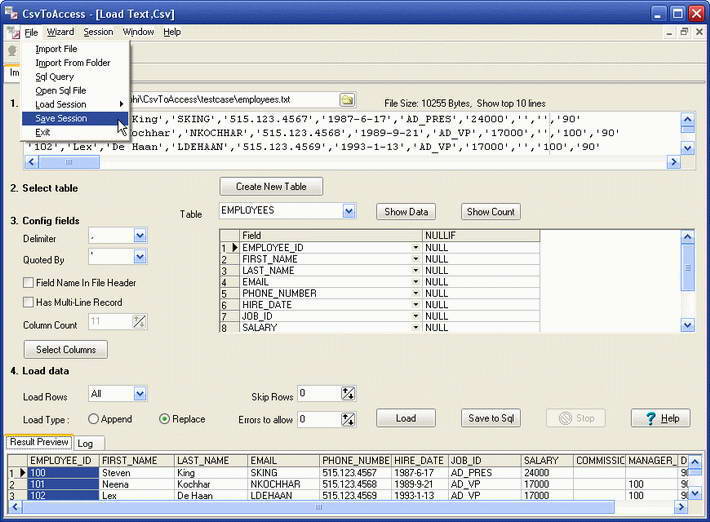Screen dimensions: 710x522
Task: Click the field grid vertical scrollbar thumb
Action: [687, 268]
